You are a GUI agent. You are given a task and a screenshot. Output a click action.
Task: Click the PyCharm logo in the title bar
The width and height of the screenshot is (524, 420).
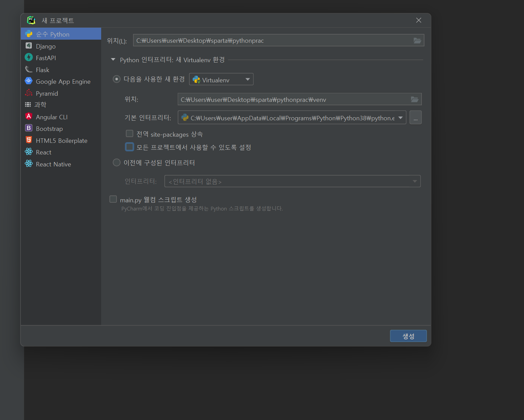(x=31, y=20)
